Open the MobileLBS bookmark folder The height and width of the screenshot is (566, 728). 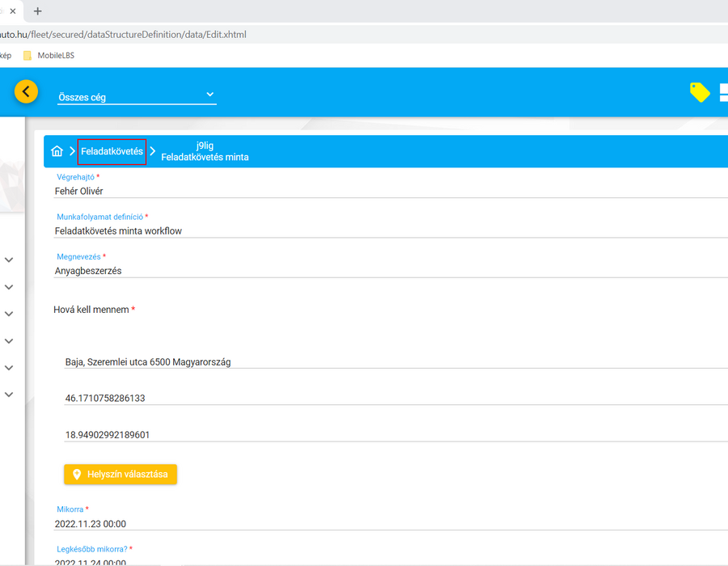(49, 56)
